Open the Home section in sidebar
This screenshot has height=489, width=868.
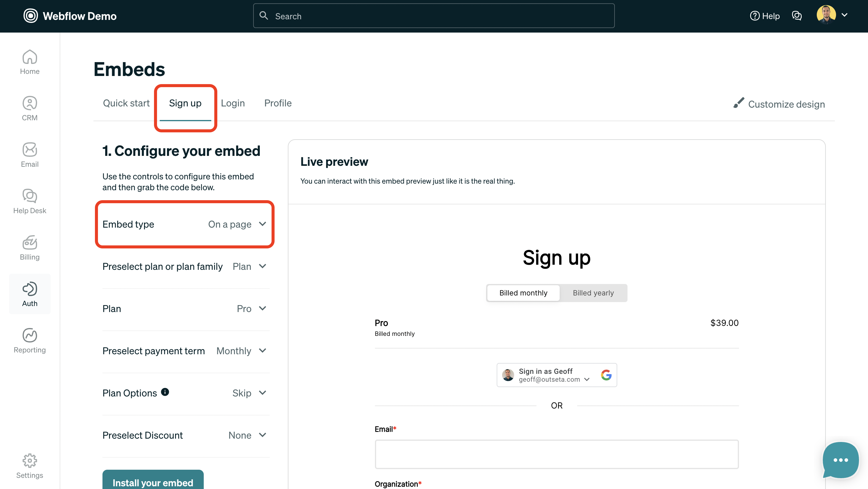(x=30, y=62)
